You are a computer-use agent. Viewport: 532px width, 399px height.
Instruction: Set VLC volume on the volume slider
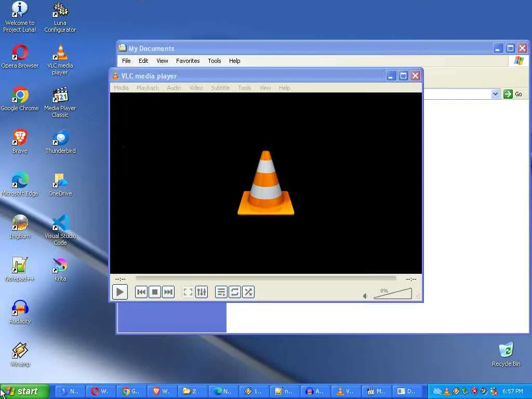393,294
